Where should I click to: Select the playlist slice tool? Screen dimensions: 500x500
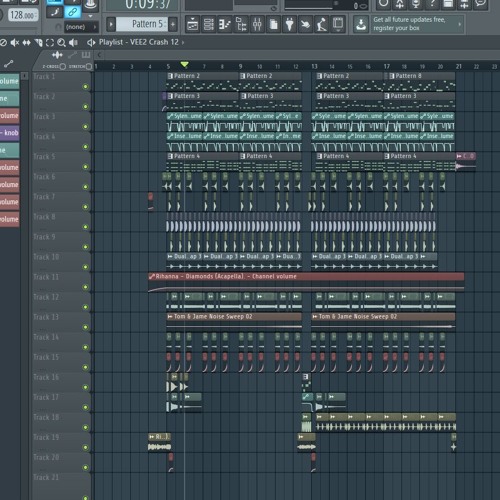point(38,42)
